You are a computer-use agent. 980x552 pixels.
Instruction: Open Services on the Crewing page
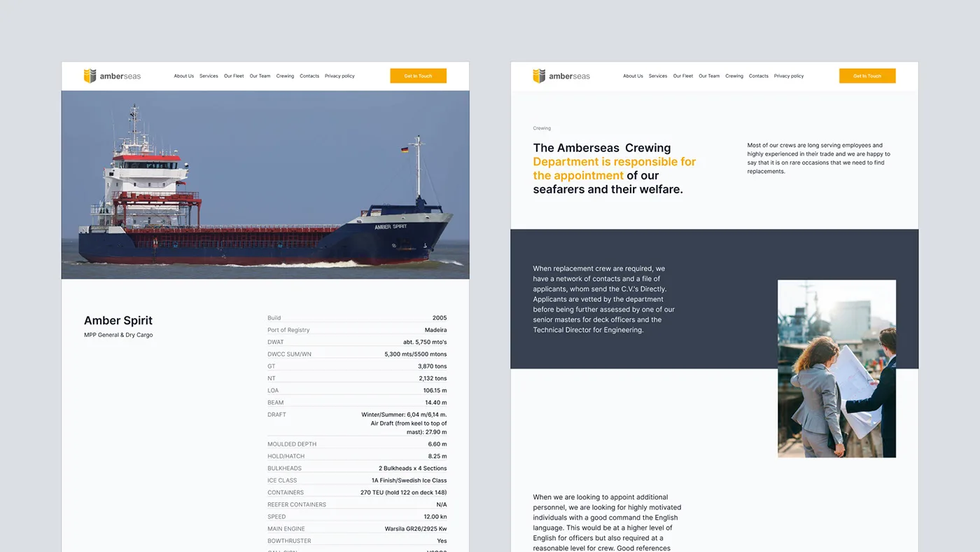pyautogui.click(x=658, y=76)
